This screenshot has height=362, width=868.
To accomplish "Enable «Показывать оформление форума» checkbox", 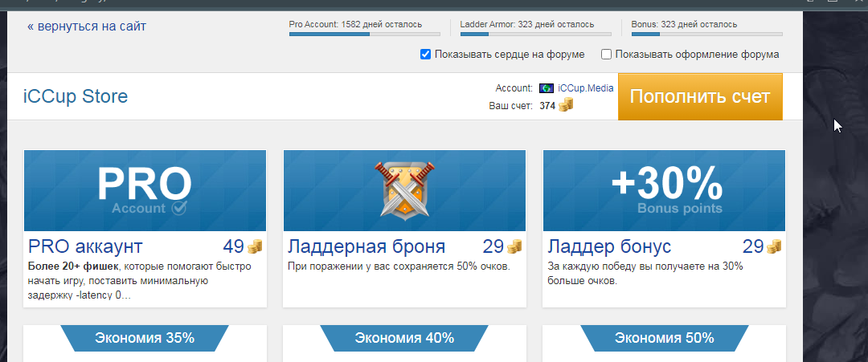I will click(606, 54).
